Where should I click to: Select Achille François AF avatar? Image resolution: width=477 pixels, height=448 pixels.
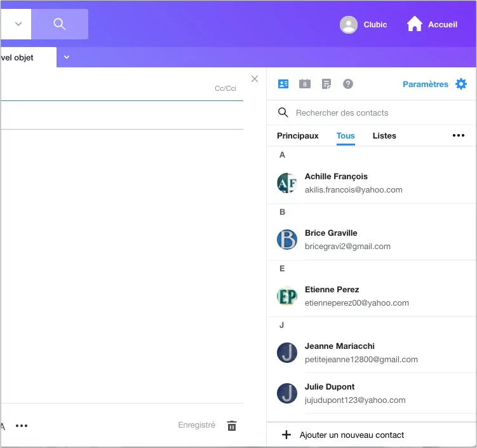tap(287, 183)
